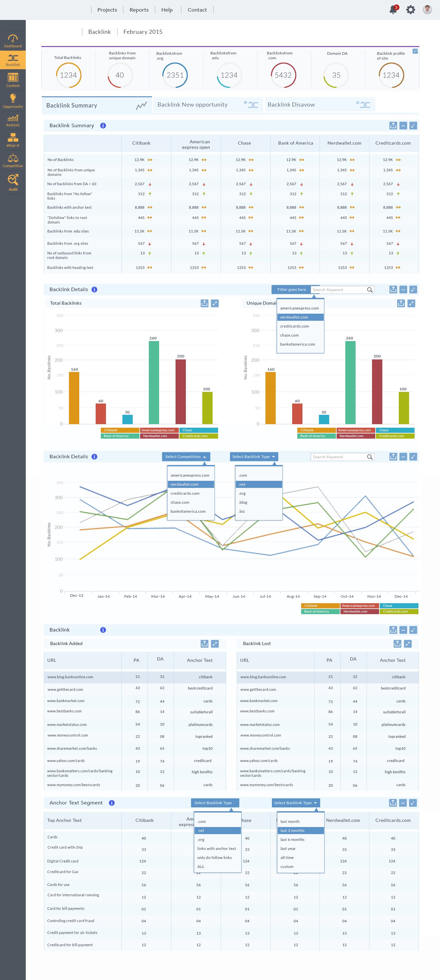Open Filter goes here dropdown
Viewport: 440px width, 980px height.
(x=291, y=290)
